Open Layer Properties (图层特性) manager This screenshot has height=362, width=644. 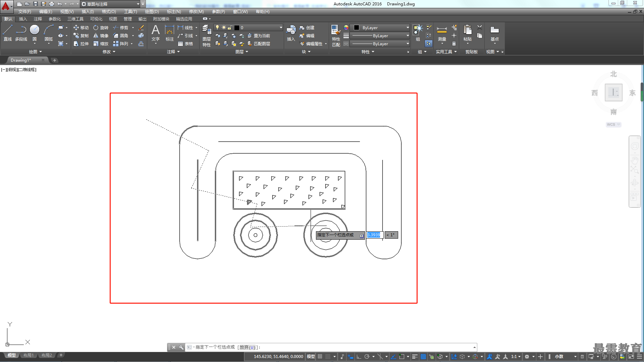point(207,36)
